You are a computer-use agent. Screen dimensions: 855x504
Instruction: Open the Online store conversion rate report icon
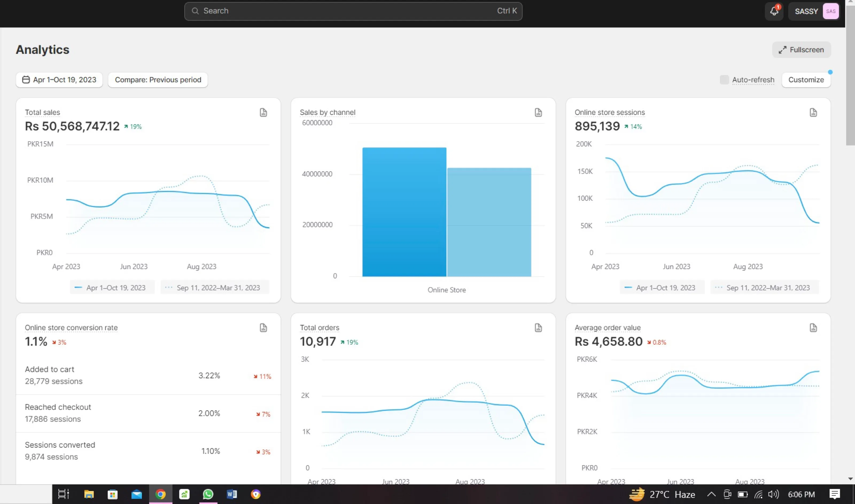click(x=263, y=328)
